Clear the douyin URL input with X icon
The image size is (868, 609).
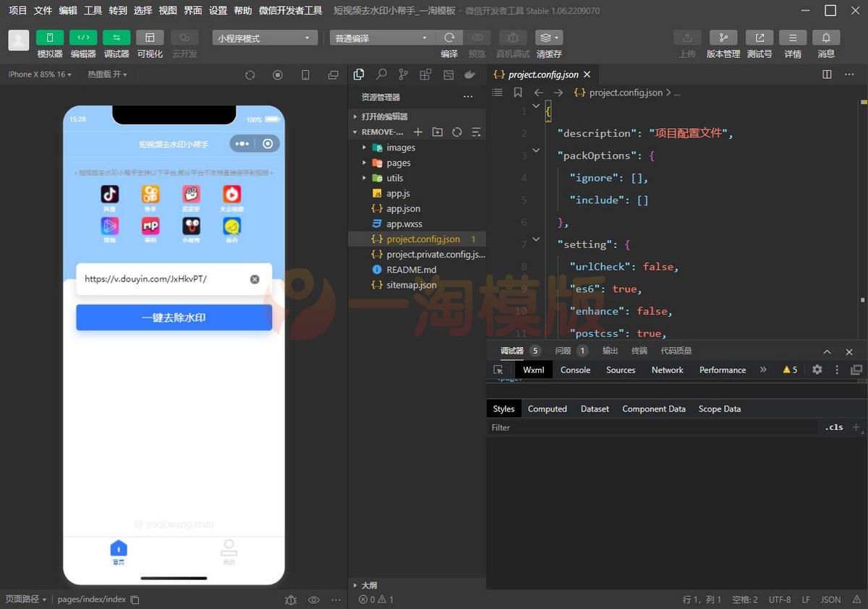tap(255, 279)
